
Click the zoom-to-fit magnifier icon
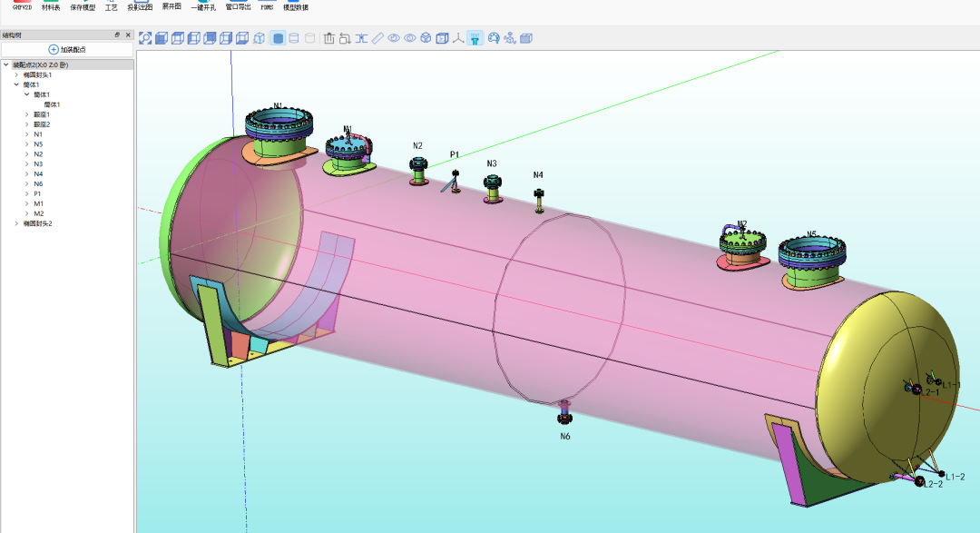click(x=145, y=38)
